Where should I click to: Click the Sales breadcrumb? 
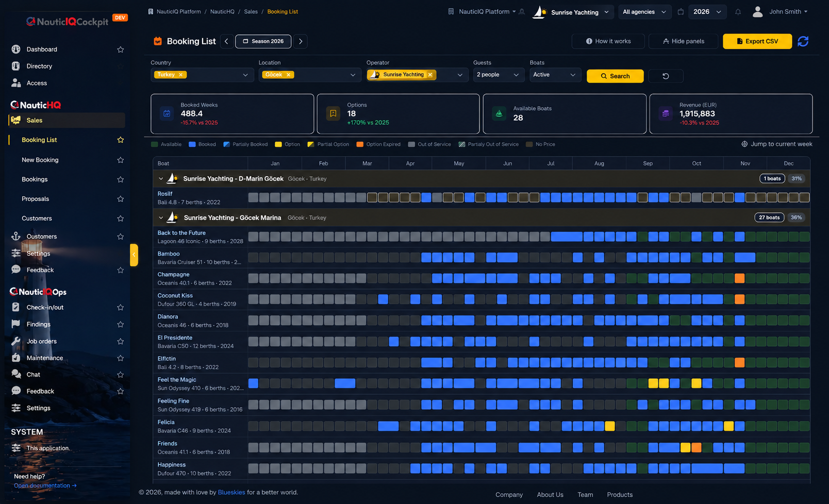(x=251, y=11)
